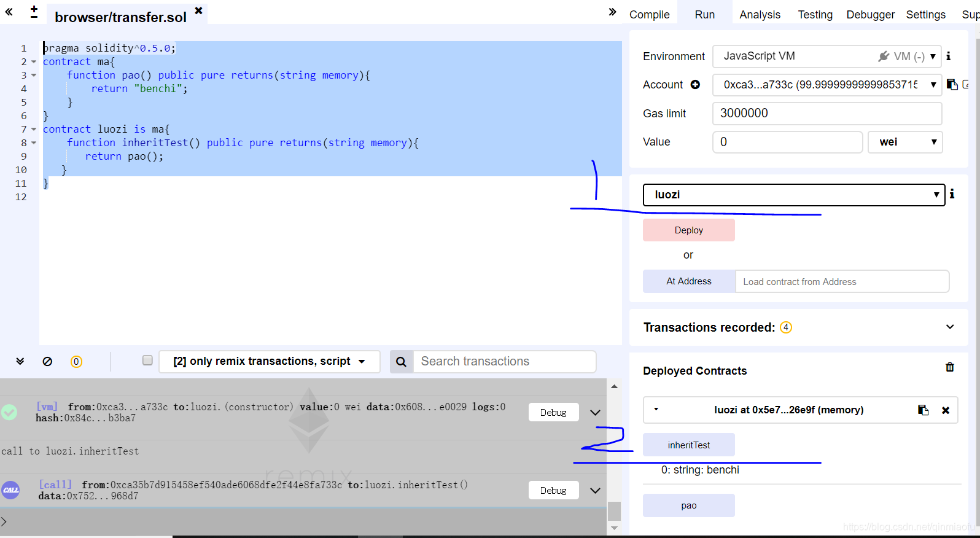Open the Testing tab
This screenshot has width=980, height=538.
(815, 15)
